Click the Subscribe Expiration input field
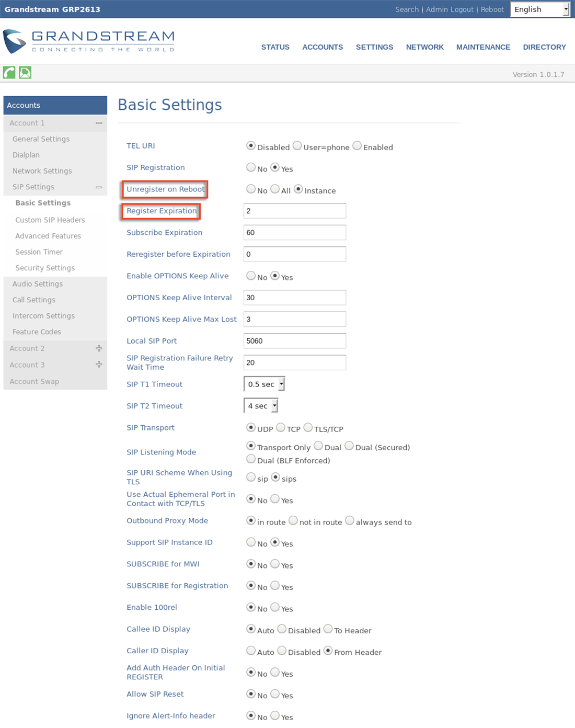 (295, 233)
